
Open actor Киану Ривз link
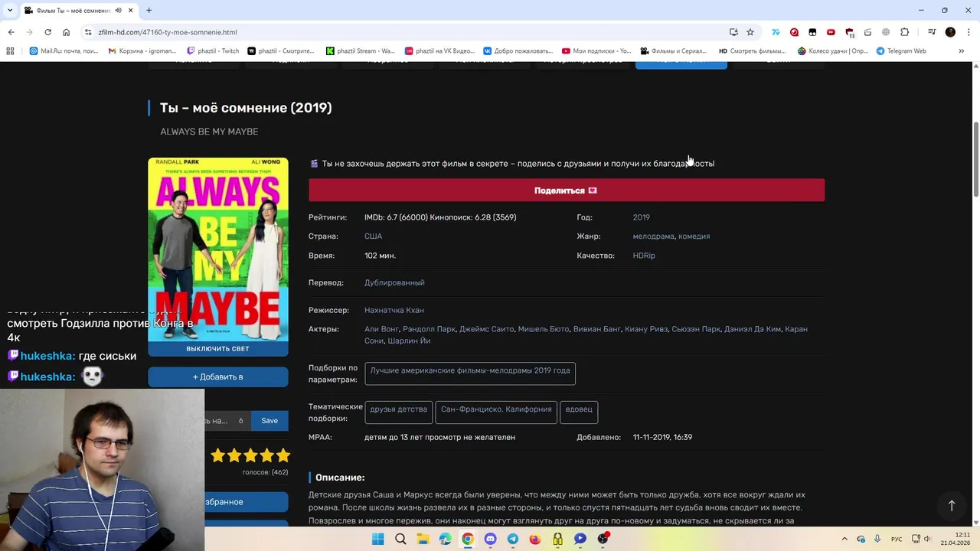click(645, 329)
